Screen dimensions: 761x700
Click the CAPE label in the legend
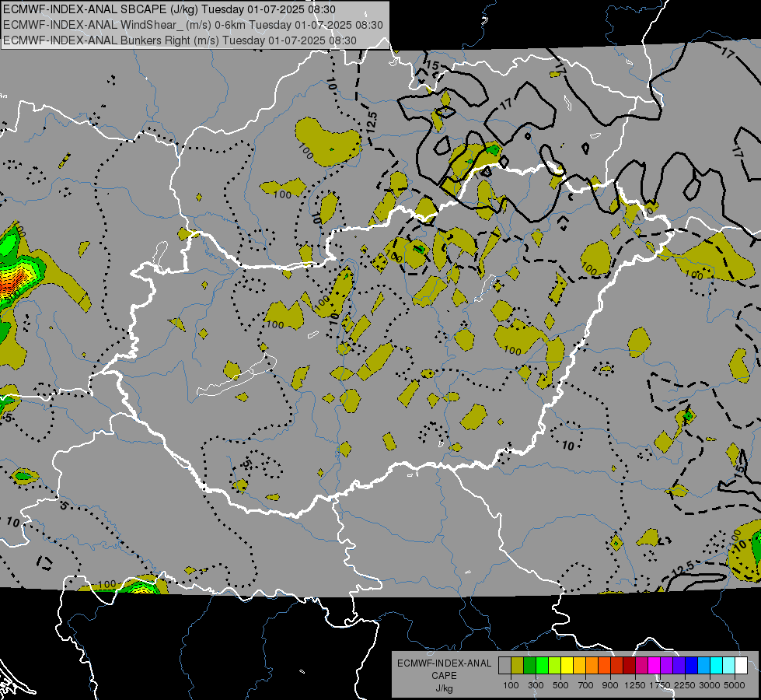[444, 676]
